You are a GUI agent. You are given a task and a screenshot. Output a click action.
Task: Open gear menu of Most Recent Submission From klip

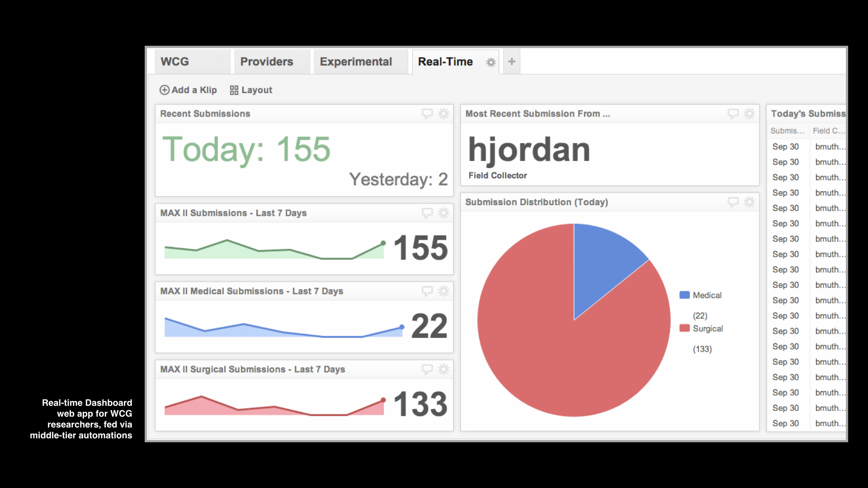750,113
